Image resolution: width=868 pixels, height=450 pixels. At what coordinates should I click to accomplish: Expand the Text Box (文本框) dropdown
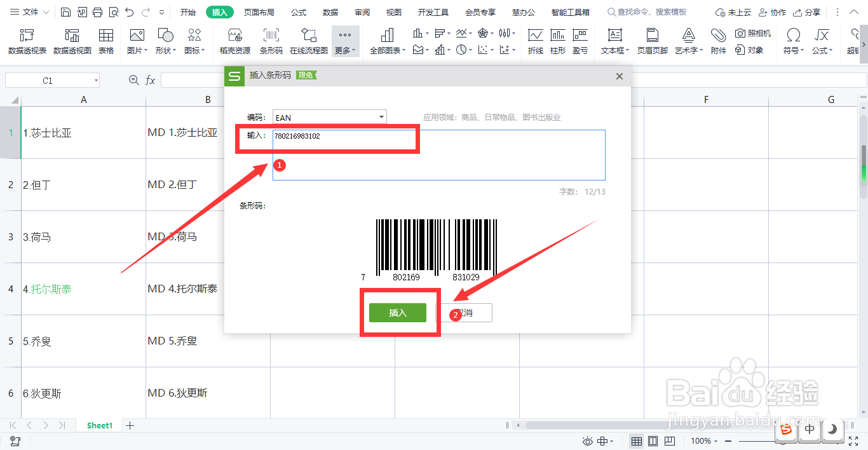click(627, 50)
